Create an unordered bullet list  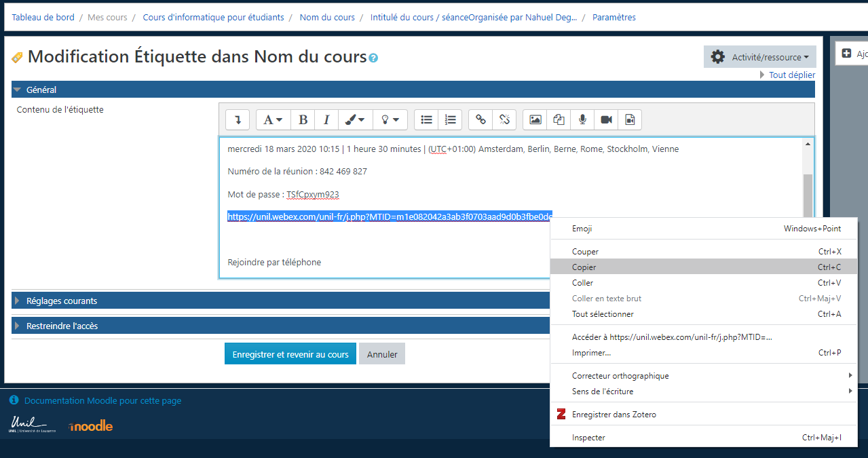426,119
